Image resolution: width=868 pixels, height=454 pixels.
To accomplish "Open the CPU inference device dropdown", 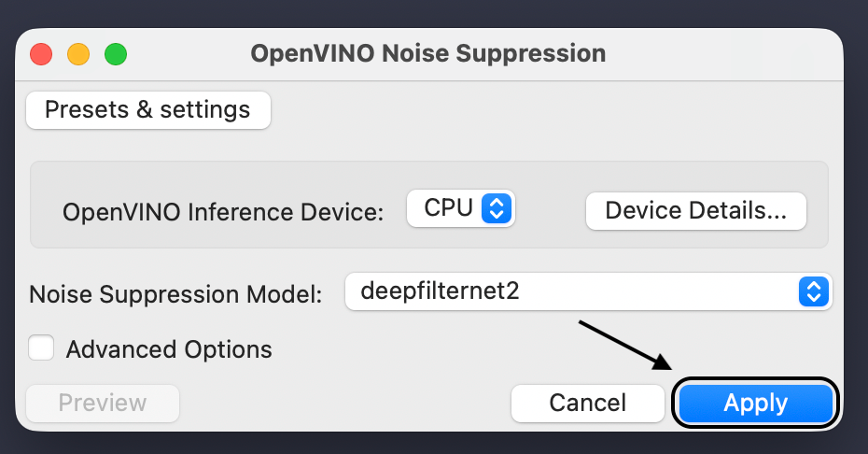I will tap(461, 208).
